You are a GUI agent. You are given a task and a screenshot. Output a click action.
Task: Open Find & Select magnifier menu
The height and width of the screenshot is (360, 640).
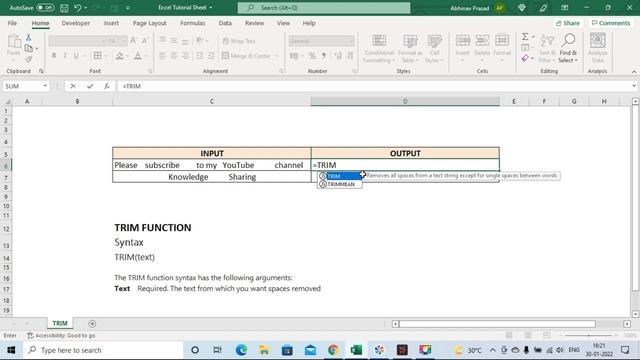(568, 49)
